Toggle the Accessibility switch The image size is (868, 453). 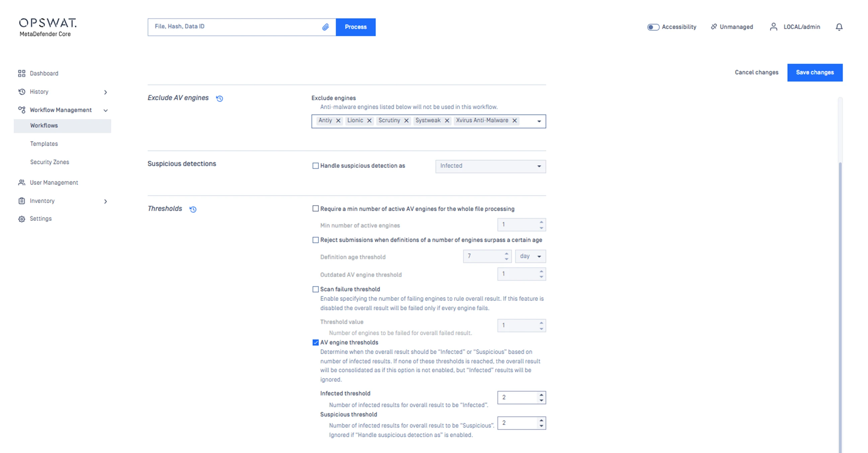pyautogui.click(x=653, y=27)
